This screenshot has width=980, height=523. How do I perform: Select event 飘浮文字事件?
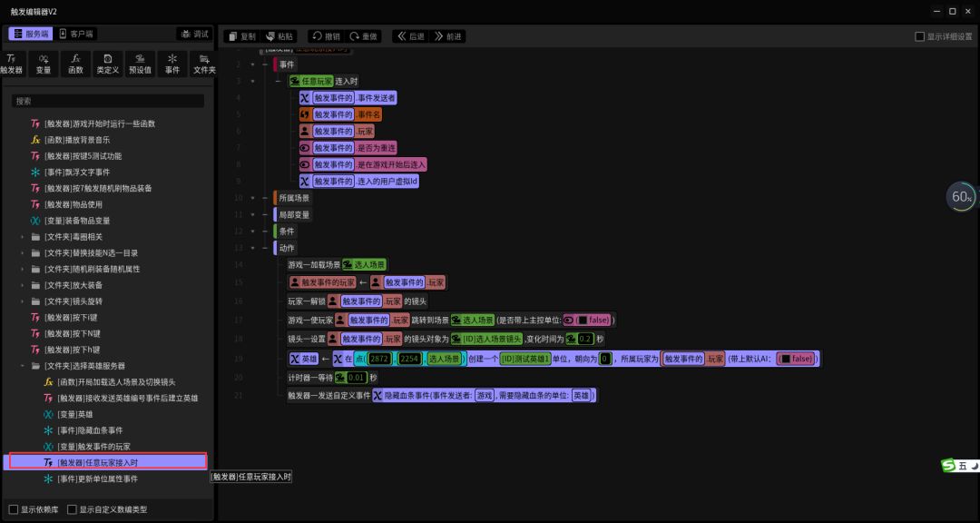click(77, 172)
